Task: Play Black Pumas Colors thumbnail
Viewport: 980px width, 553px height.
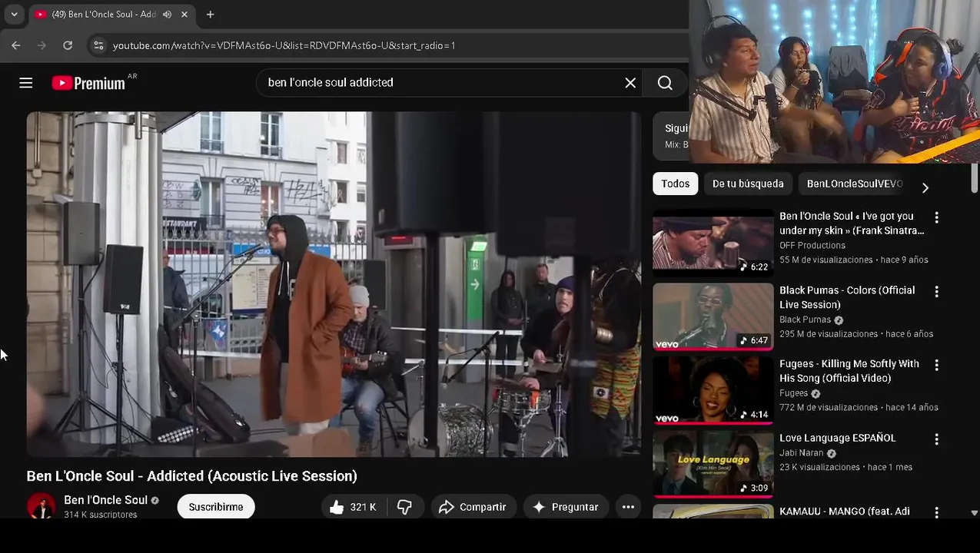Action: (x=713, y=316)
